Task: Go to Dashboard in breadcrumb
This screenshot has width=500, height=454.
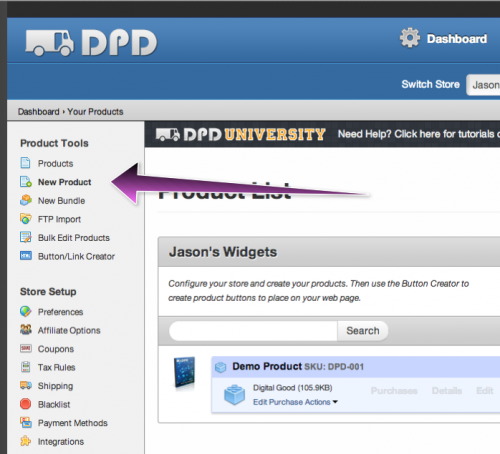Action: tap(38, 112)
